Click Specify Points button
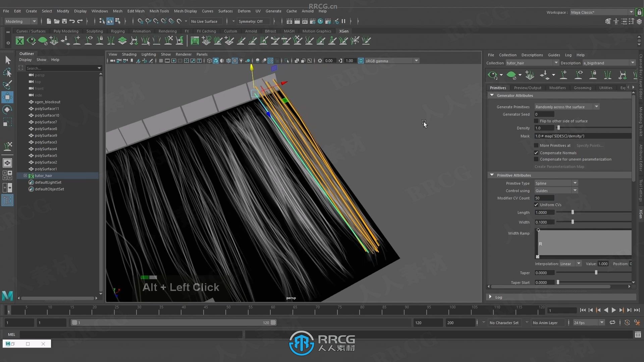Viewport: 644px width, 362px height. 590,145
